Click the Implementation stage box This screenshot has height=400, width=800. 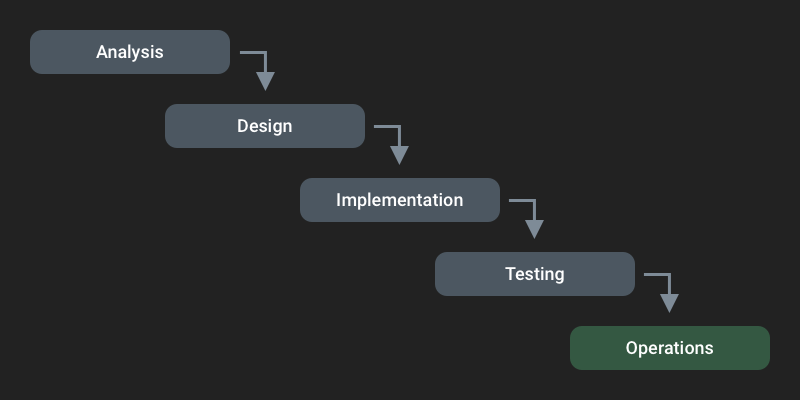[x=400, y=200]
